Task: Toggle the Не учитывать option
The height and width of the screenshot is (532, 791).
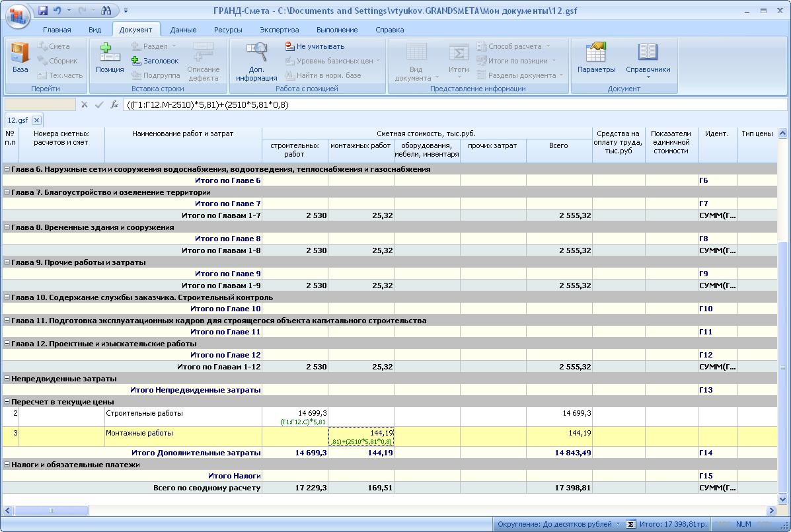Action: pos(315,46)
